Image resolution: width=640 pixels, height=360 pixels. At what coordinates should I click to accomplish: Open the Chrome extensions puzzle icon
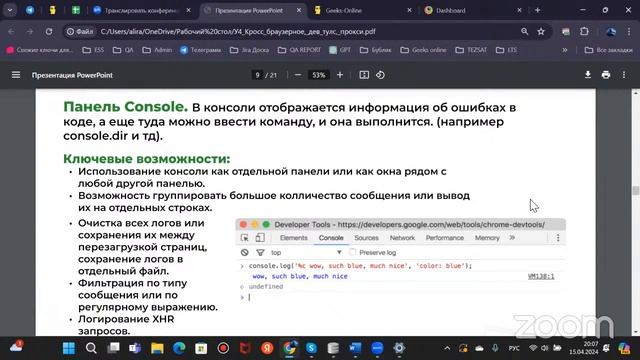[x=584, y=31]
